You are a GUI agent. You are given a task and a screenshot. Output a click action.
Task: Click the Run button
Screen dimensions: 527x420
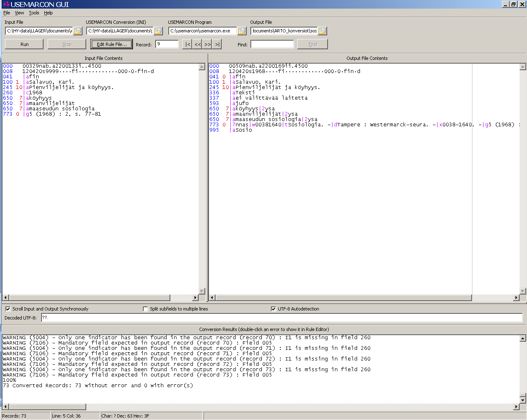pyautogui.click(x=24, y=44)
